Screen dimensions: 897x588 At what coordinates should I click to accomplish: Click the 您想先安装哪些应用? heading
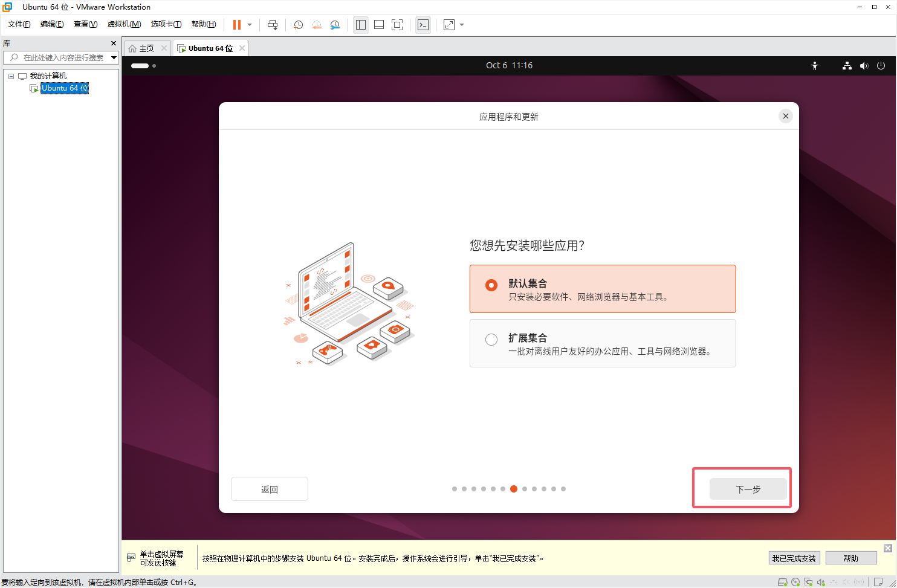coord(527,245)
